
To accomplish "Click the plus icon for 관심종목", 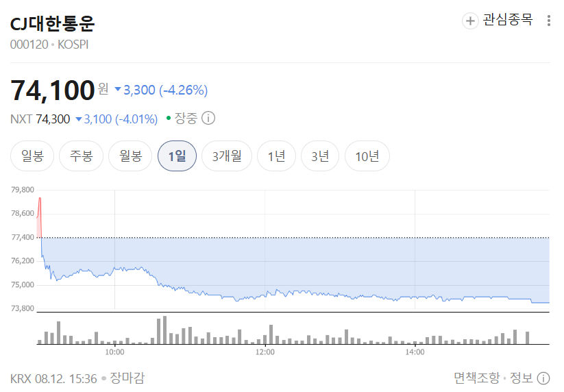I will tap(470, 21).
